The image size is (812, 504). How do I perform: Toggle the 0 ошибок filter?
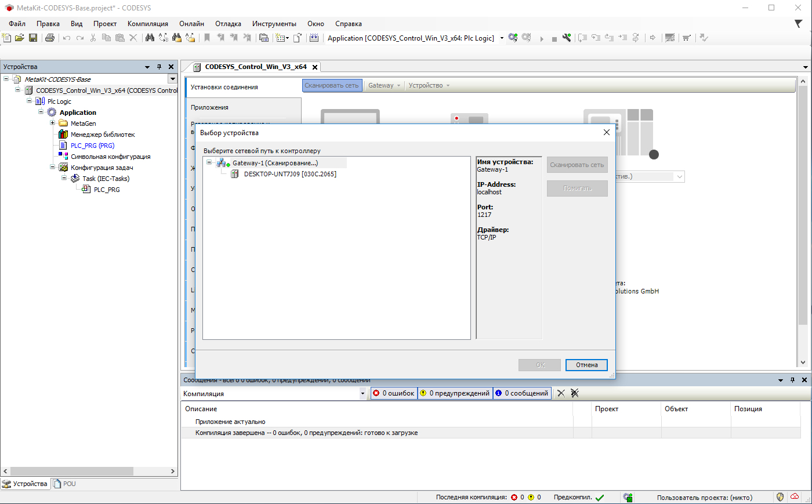click(x=394, y=393)
